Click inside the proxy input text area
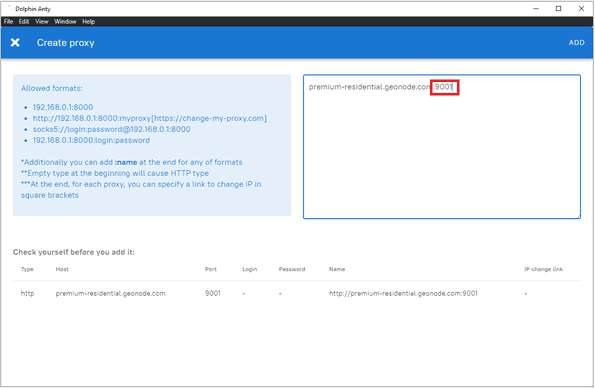 click(x=442, y=147)
